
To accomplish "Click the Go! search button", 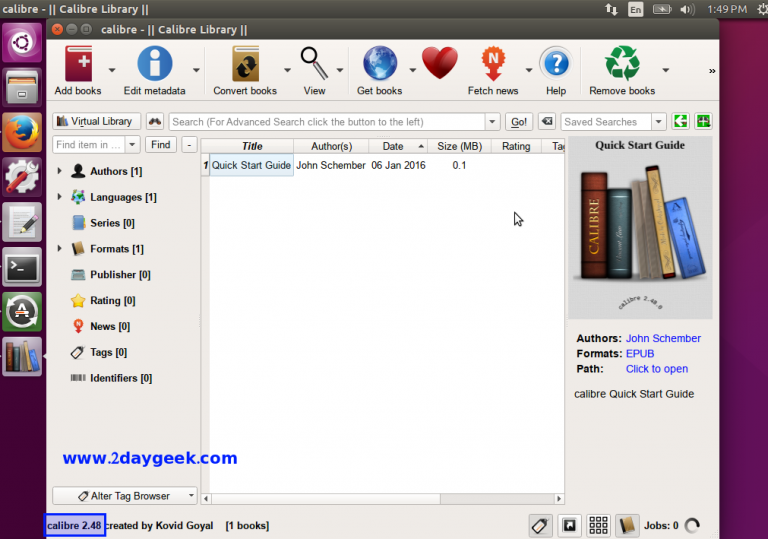I will 519,122.
